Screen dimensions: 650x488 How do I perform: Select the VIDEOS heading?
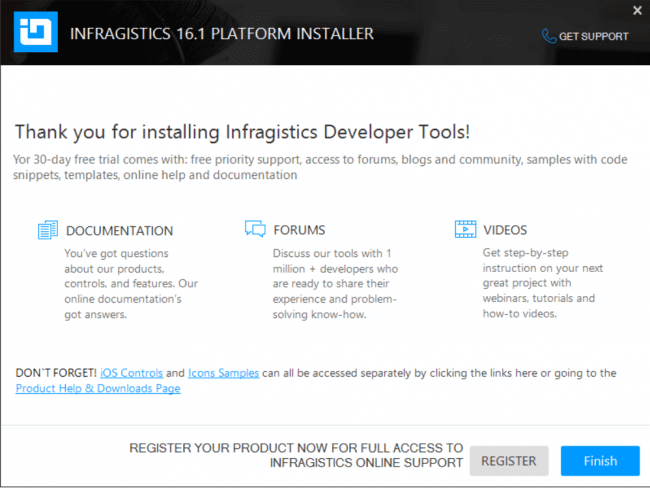click(x=505, y=230)
